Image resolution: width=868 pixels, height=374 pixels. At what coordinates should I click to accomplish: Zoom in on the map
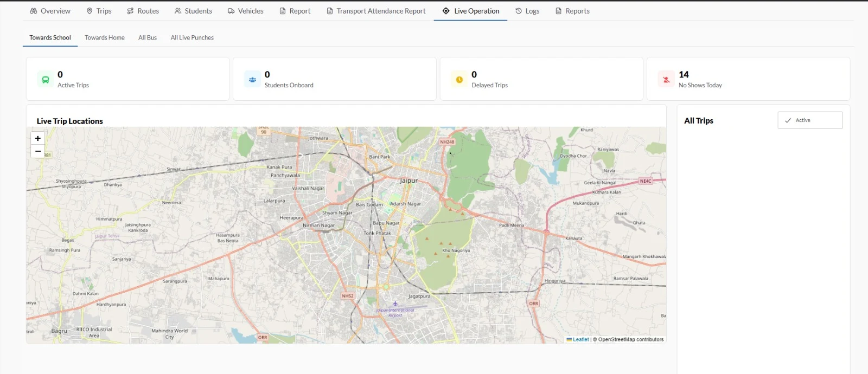point(38,138)
